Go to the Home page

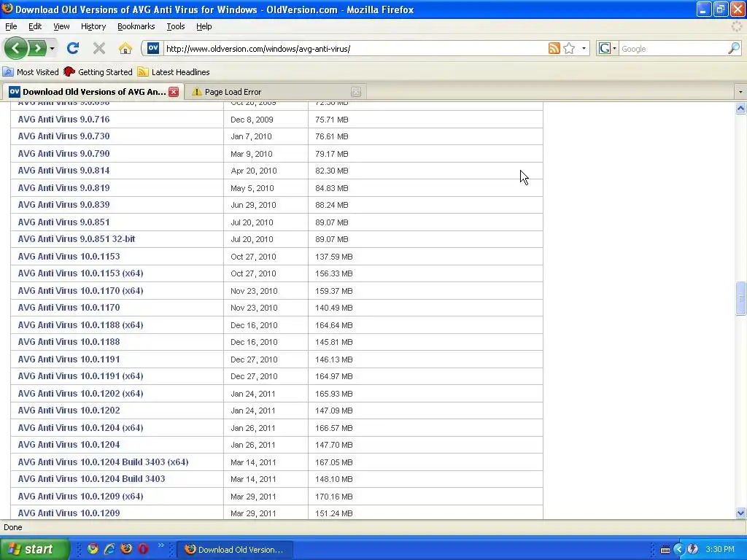[x=125, y=48]
